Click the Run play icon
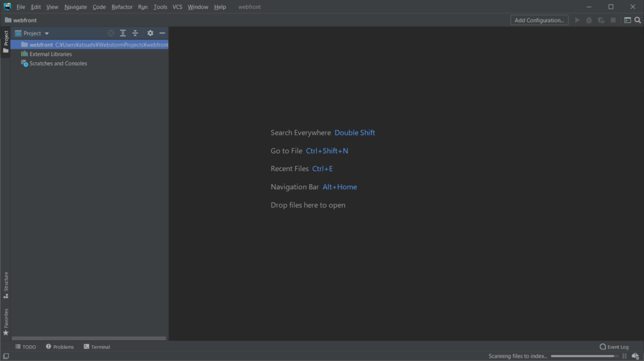The width and height of the screenshot is (644, 361). coord(577,20)
